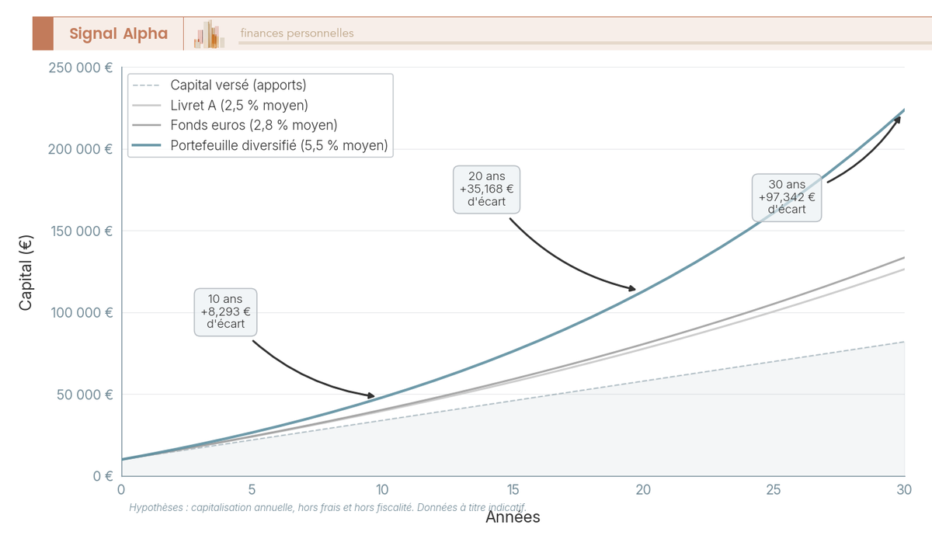Select the Fonds euros (2,8 % moyen) legend entry
932x560 pixels.
coord(235,125)
